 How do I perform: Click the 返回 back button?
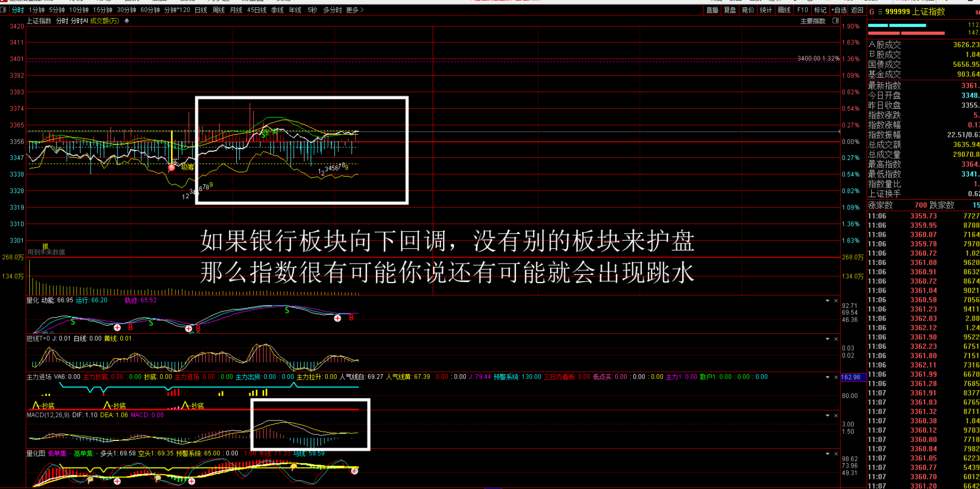pos(857,10)
